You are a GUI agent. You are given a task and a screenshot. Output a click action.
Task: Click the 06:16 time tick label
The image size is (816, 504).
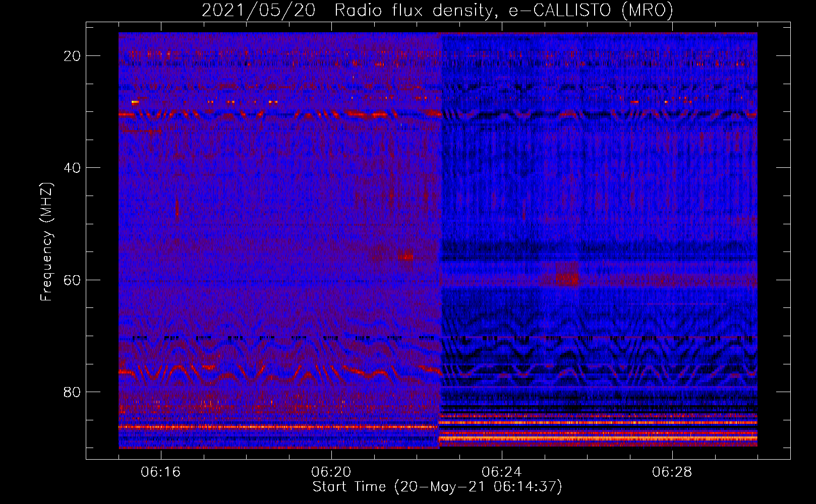(x=161, y=472)
